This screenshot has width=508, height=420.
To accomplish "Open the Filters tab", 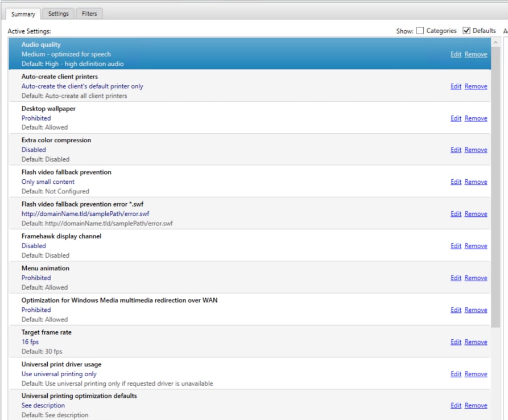I will click(89, 14).
